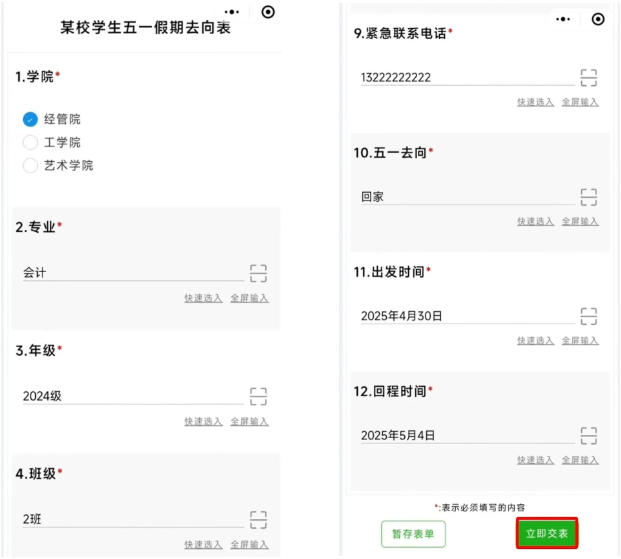621x559 pixels.
Task: Click 全屏输入 under 五一去向
Action: click(580, 221)
